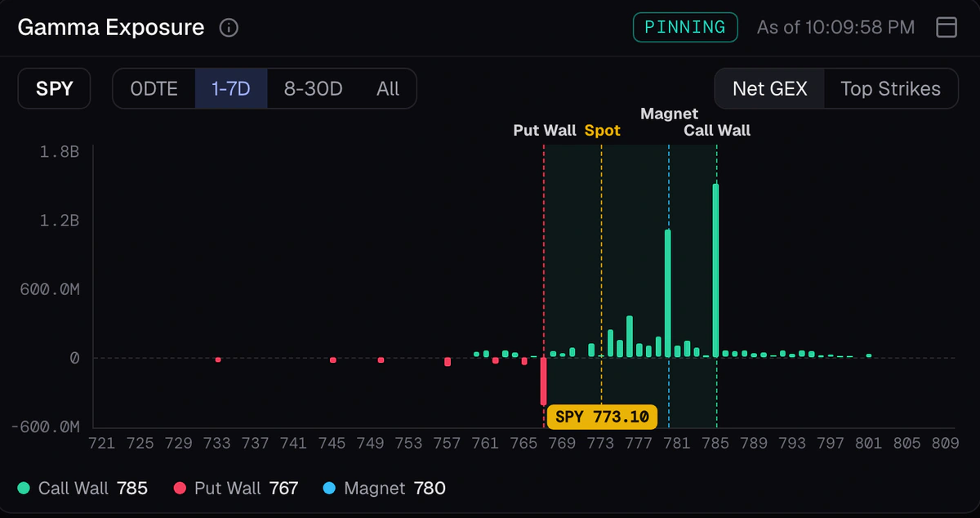
Task: Click the blue Magnet legend dot
Action: coord(329,489)
